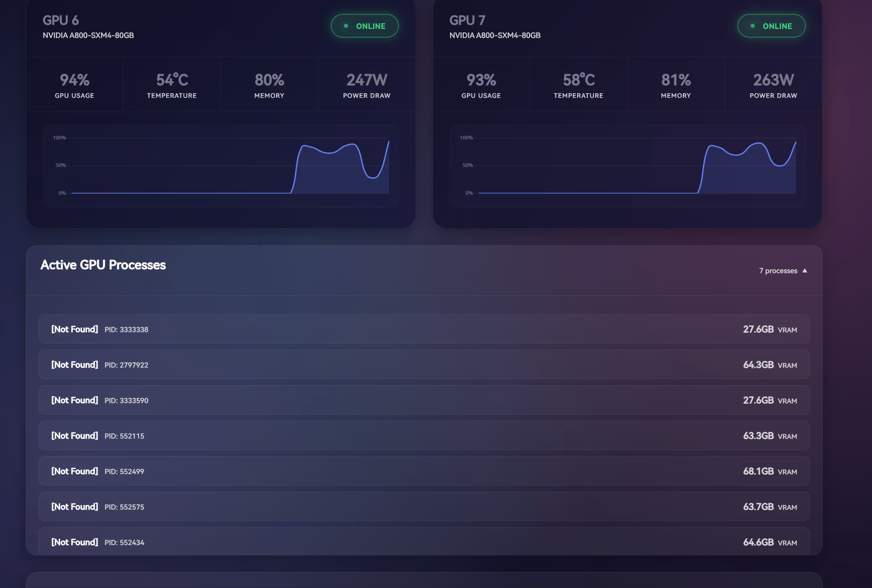This screenshot has height=588, width=872.
Task: Click Active GPU Processes heading
Action: pyautogui.click(x=103, y=265)
